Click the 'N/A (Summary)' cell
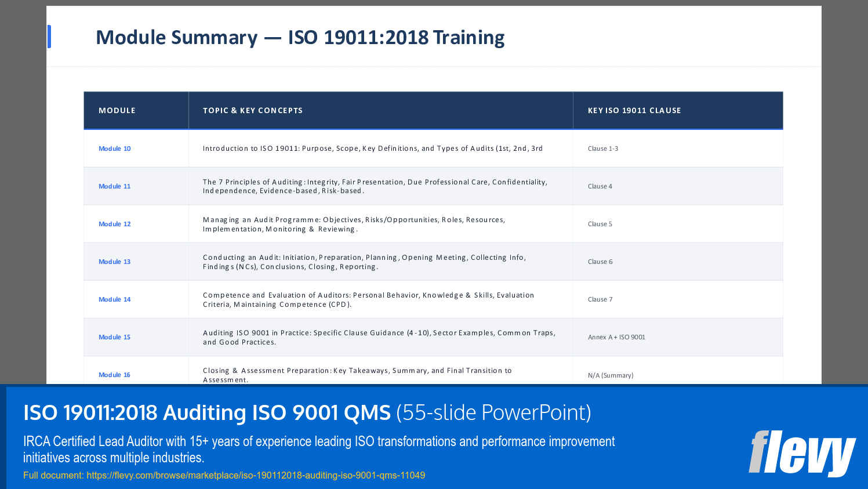 tap(611, 375)
